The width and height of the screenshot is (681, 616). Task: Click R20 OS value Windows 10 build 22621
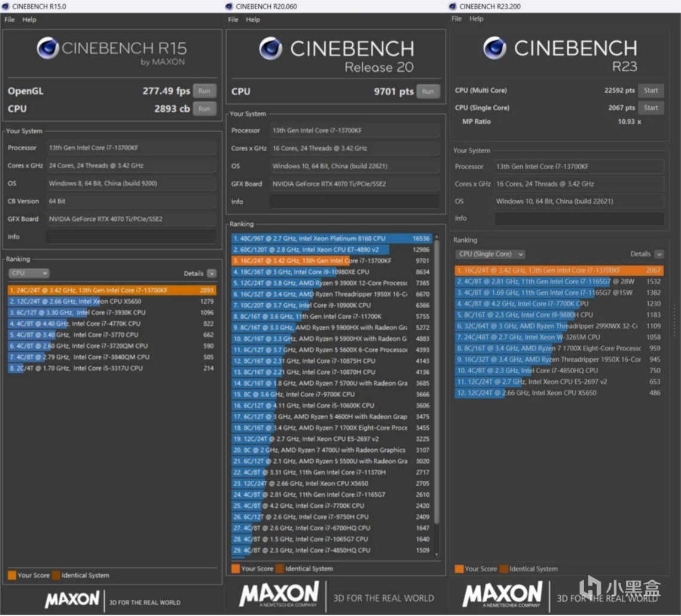pos(355,166)
